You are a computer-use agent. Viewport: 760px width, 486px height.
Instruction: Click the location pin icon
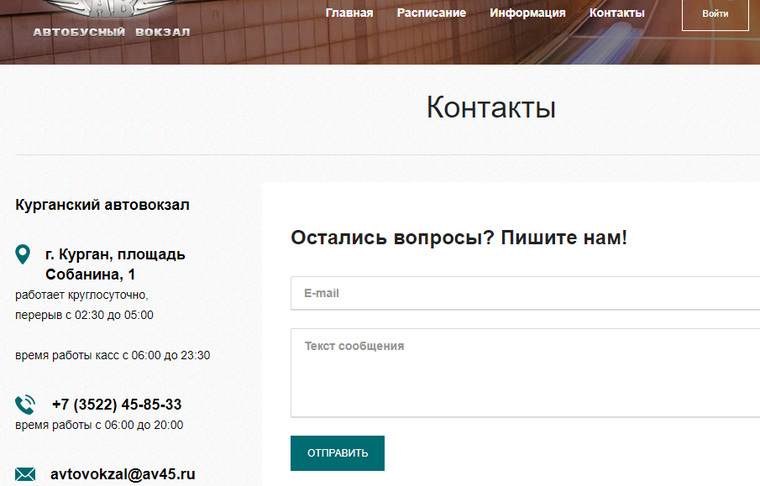[x=24, y=255]
